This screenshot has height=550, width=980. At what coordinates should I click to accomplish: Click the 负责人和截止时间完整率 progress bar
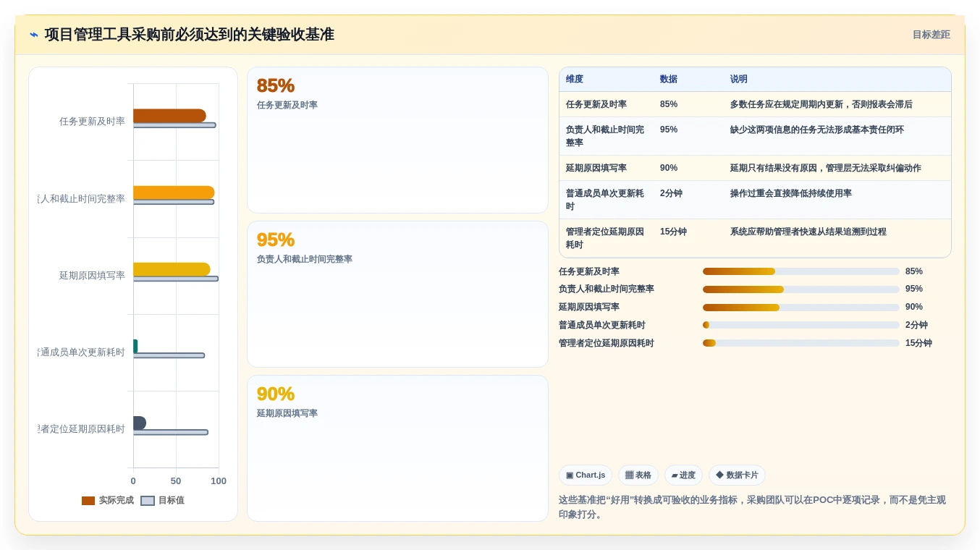(801, 289)
